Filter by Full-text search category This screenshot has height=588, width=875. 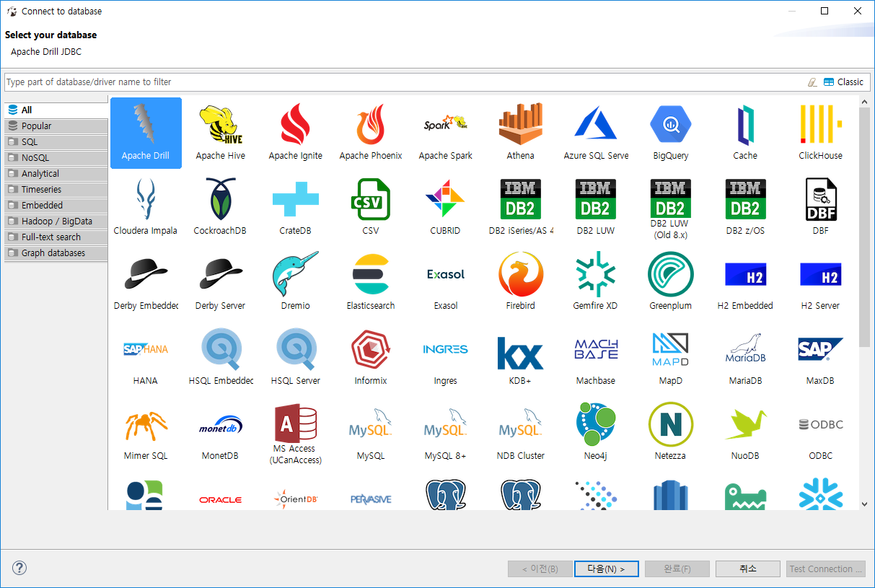coord(56,237)
